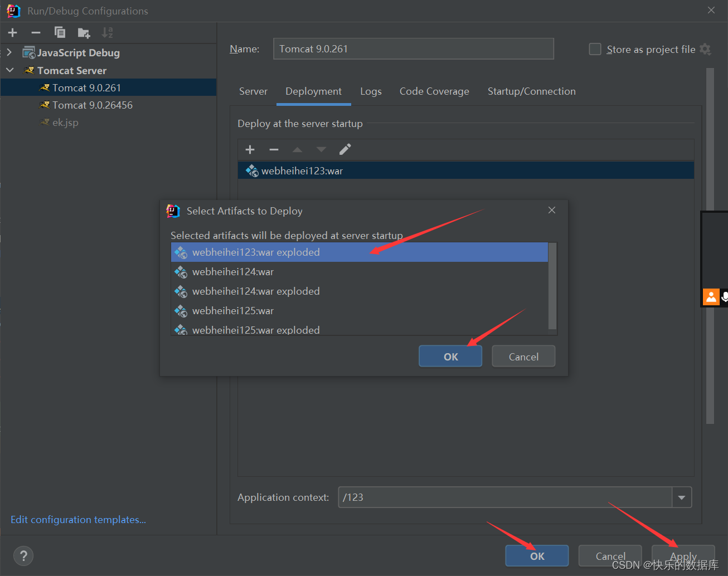Choose webheihei125:war exploded artifact

point(360,329)
